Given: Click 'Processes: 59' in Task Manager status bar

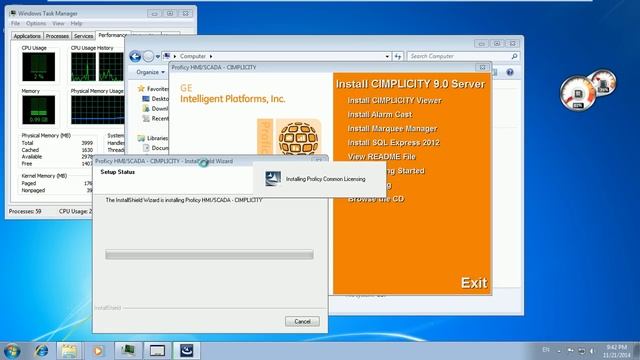Looking at the screenshot, I should click(x=25, y=211).
